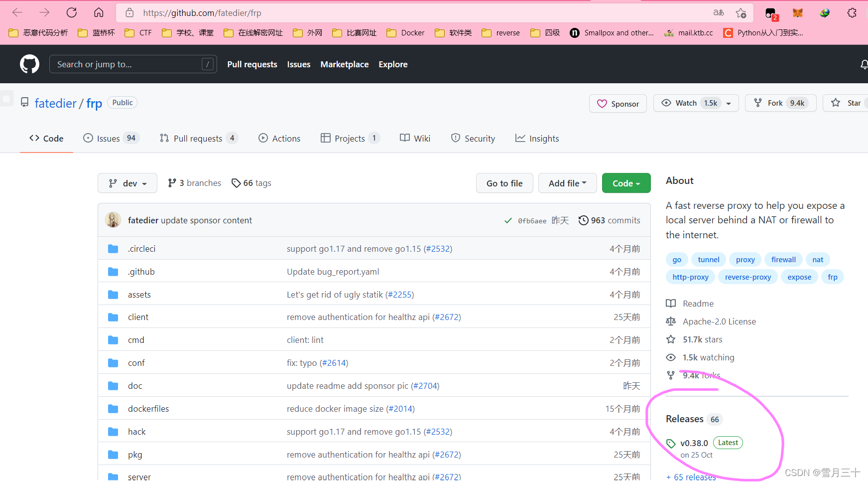Open the CTF bookmarks folder
This screenshot has height=482, width=868.
138,33
